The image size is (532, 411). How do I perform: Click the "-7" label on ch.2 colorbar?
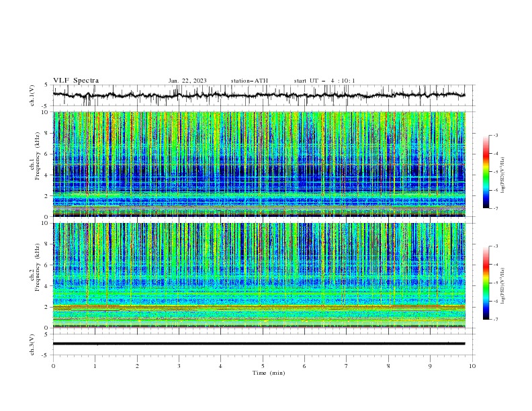coord(496,320)
